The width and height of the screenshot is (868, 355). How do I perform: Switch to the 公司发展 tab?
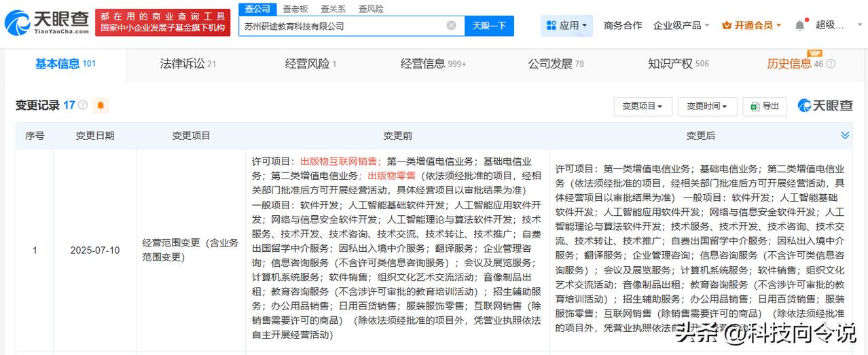[556, 64]
